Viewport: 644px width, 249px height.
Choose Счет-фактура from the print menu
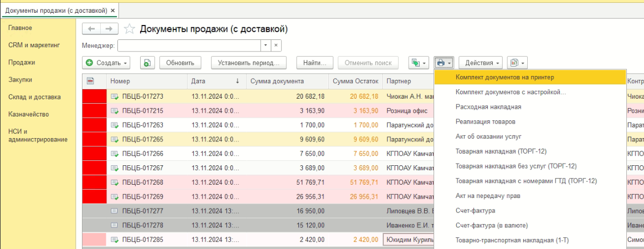(x=475, y=211)
